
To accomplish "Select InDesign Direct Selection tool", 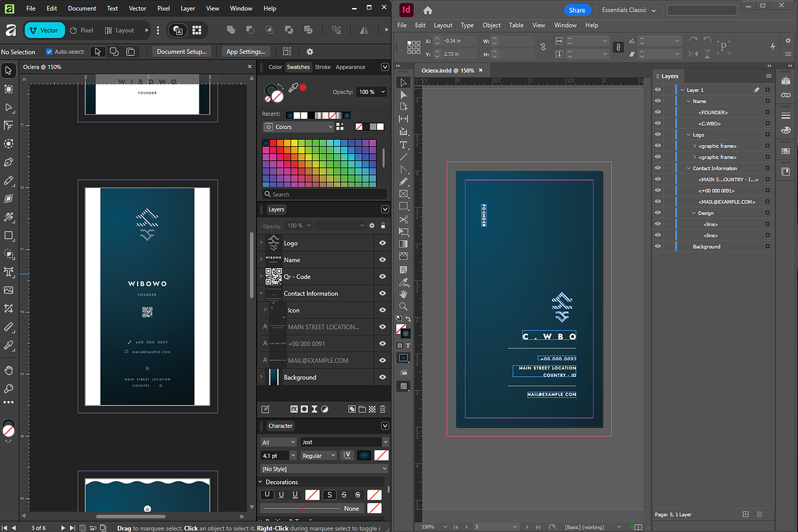I will coord(403,94).
